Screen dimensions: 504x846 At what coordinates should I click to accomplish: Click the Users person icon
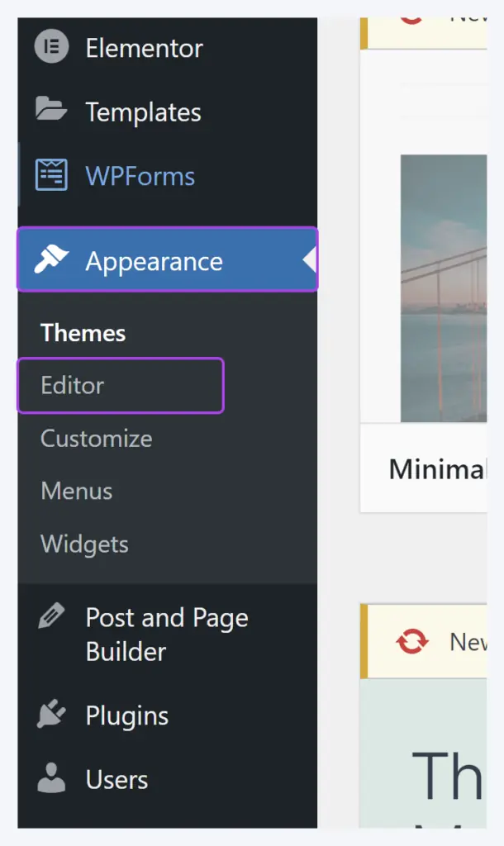[x=51, y=777]
